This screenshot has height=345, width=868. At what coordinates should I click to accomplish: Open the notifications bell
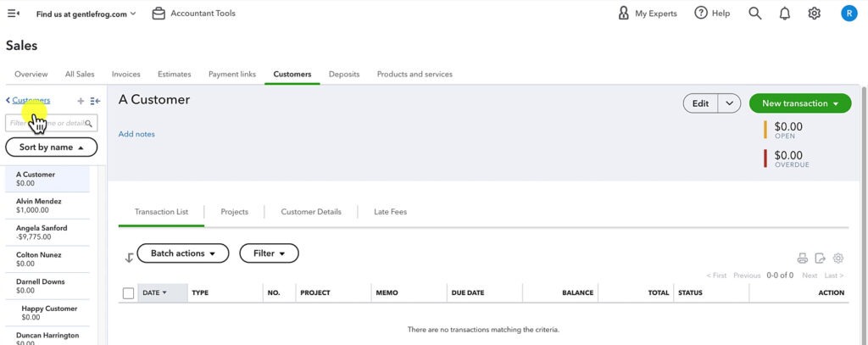[785, 14]
